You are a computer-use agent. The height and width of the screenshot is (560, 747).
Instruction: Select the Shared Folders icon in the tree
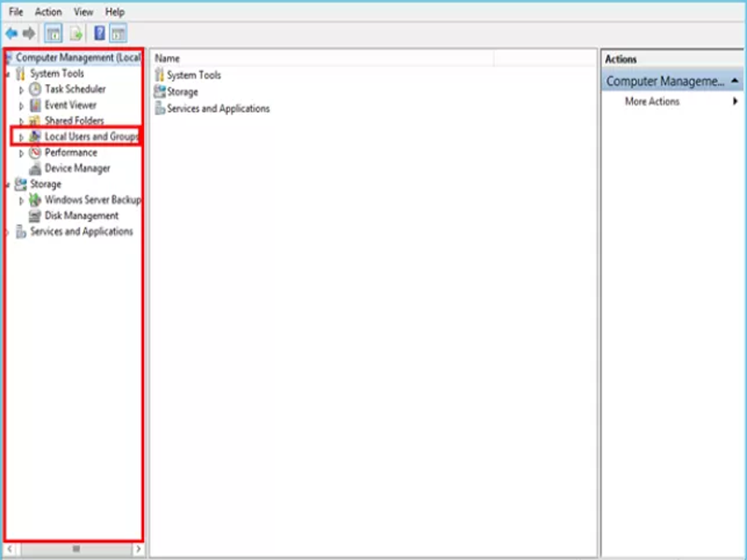(35, 120)
